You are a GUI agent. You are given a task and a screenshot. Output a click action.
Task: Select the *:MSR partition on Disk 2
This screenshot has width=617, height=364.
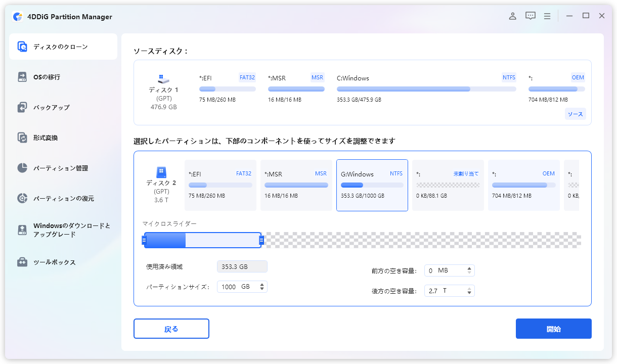[296, 186]
